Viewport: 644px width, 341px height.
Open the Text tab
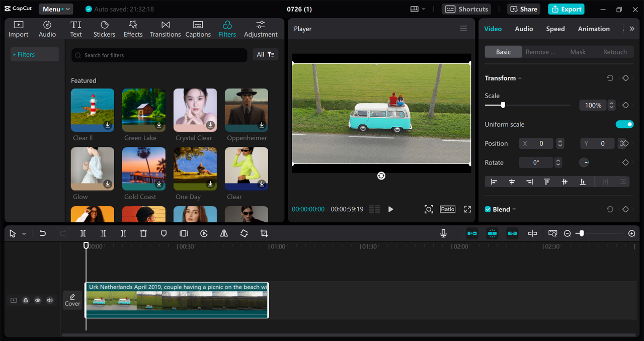tap(76, 29)
